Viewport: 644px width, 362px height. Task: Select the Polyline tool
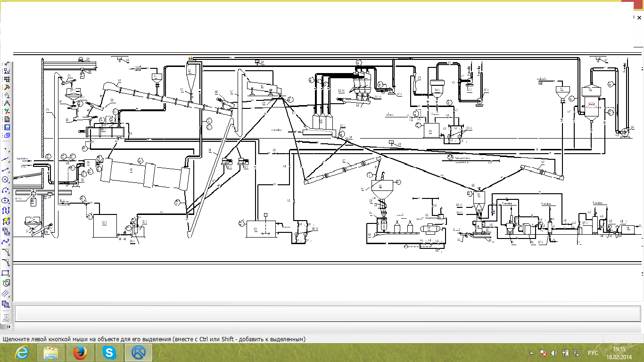pyautogui.click(x=6, y=231)
